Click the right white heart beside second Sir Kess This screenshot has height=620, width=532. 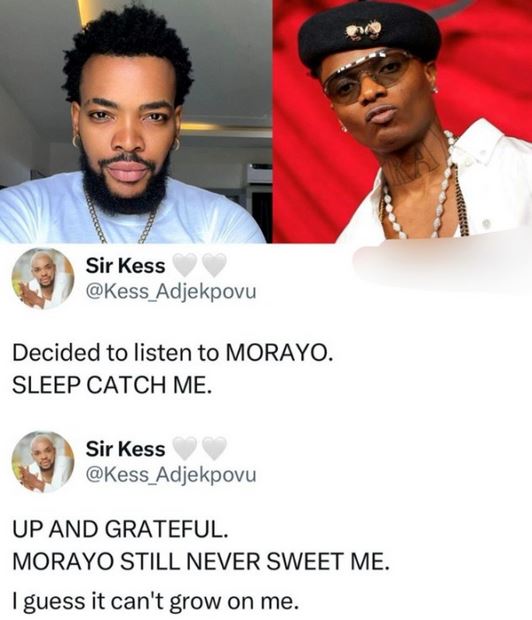[x=214, y=448]
